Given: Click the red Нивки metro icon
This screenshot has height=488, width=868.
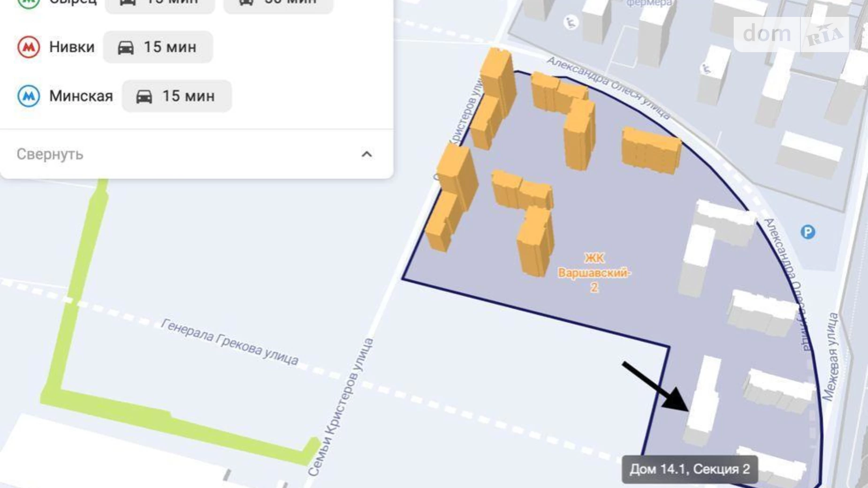Looking at the screenshot, I should [29, 47].
